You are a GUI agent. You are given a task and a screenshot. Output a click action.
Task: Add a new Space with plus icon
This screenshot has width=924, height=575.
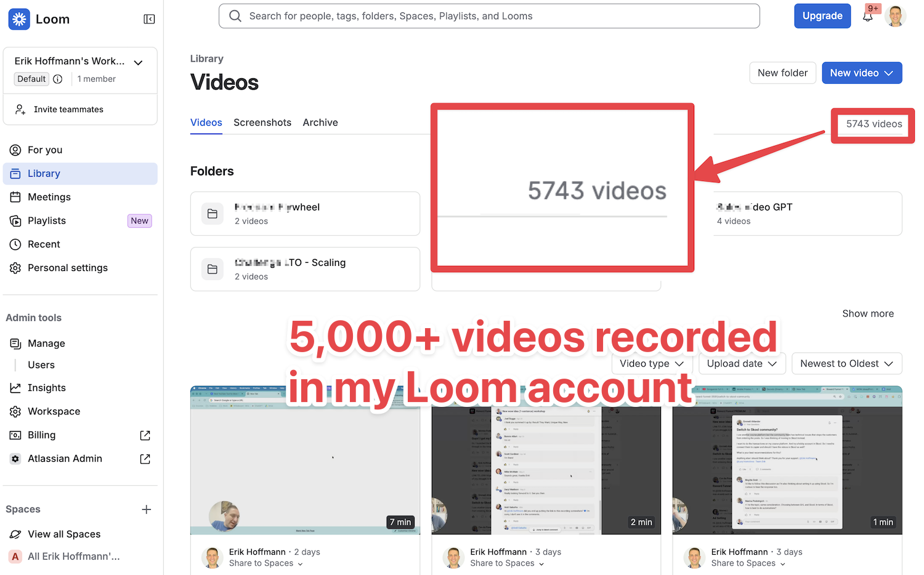click(x=147, y=509)
